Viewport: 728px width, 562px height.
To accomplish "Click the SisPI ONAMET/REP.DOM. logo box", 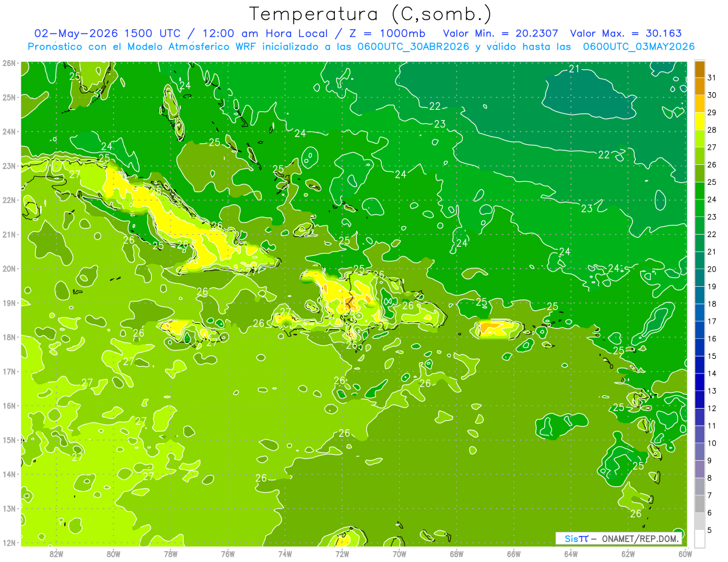I will tap(619, 538).
